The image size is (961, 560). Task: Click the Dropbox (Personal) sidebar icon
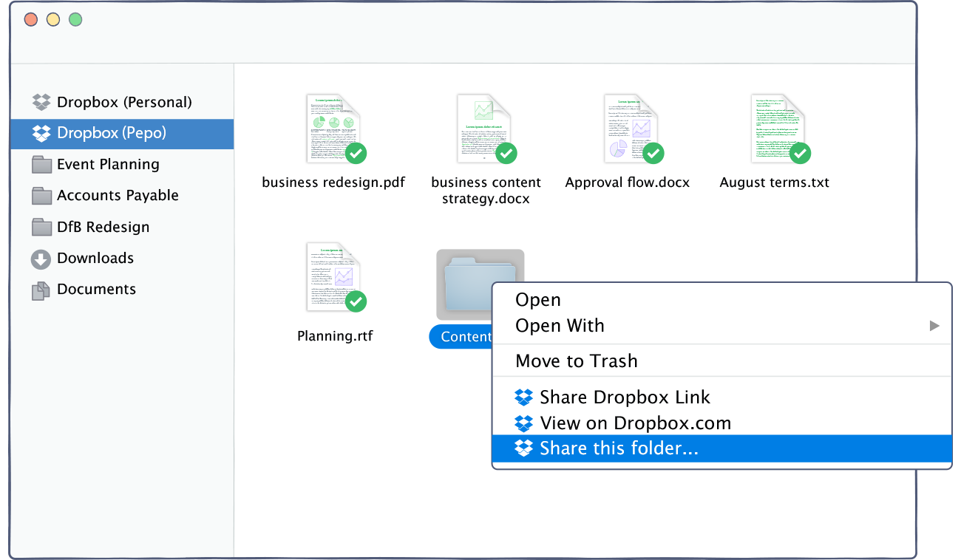41,102
